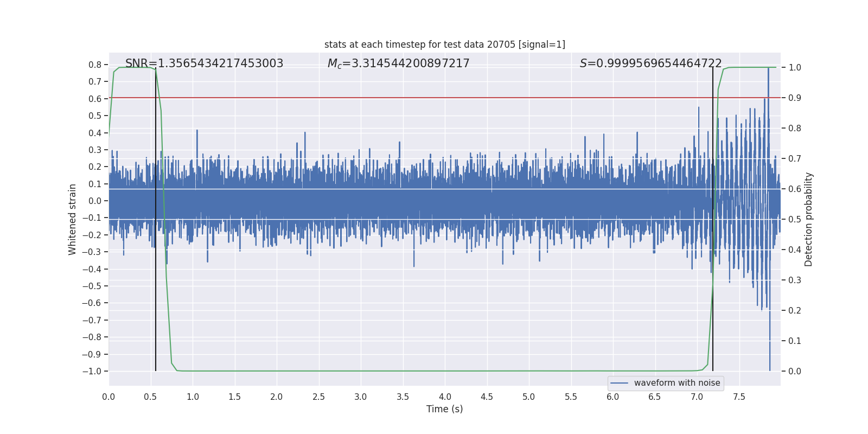Click the S score annotation

pos(650,63)
